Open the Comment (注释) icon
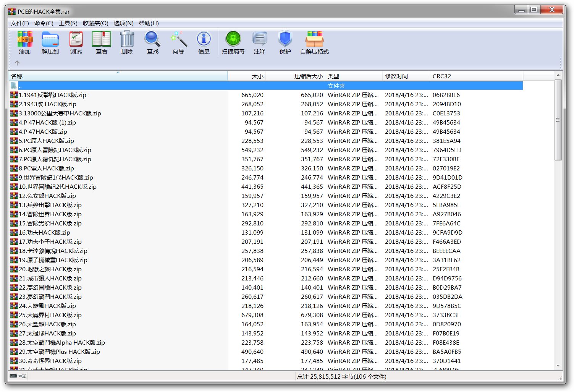The width and height of the screenshot is (574, 392). tap(260, 39)
